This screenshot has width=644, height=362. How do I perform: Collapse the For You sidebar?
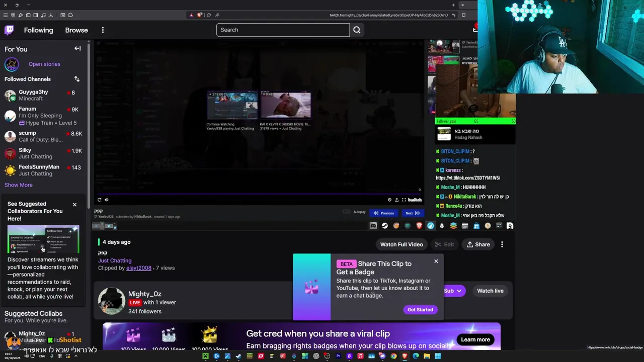[77, 49]
